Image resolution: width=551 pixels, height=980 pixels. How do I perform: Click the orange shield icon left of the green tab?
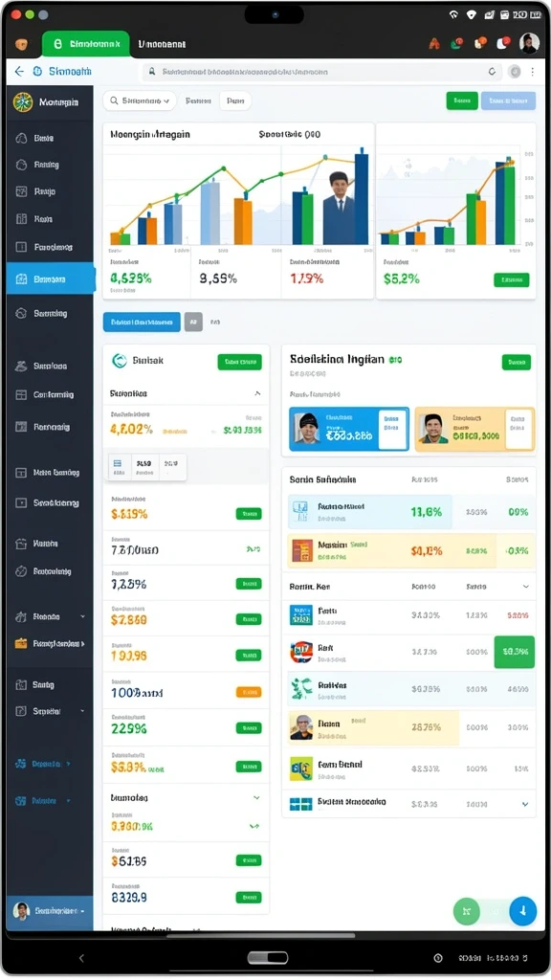pos(22,44)
